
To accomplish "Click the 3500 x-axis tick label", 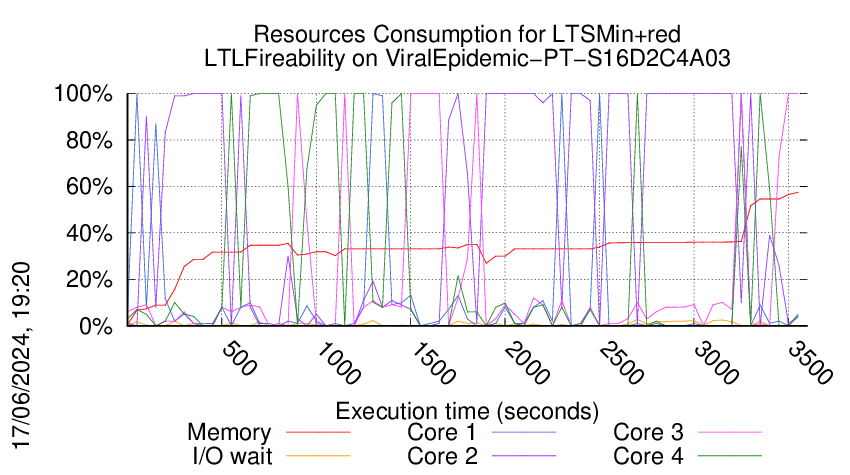I will click(x=809, y=363).
